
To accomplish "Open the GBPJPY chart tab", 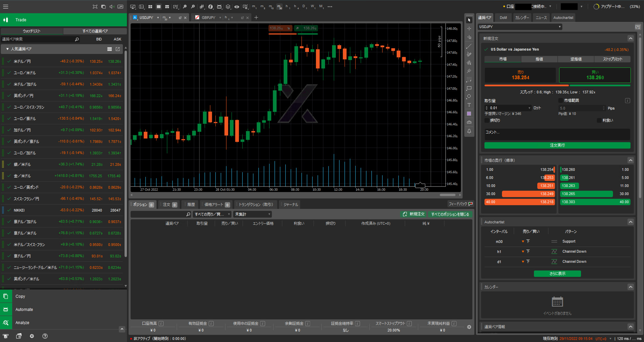I will click(208, 18).
